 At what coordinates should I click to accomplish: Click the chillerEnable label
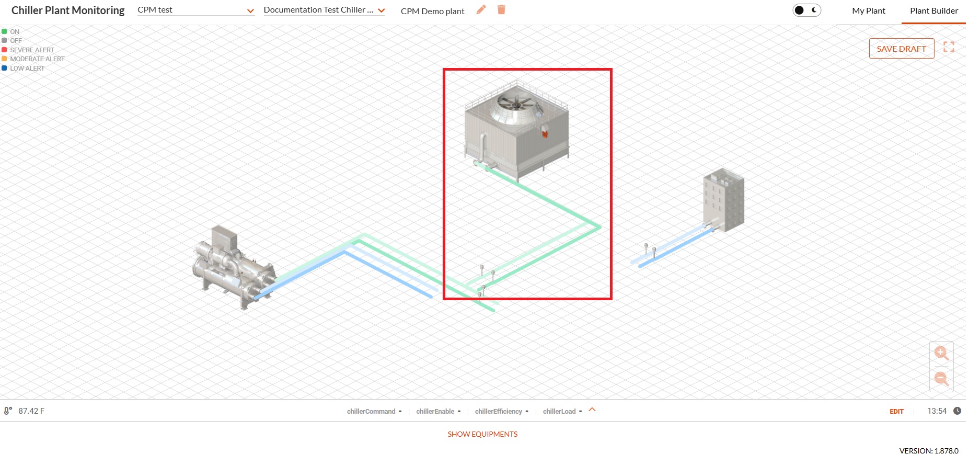(435, 412)
